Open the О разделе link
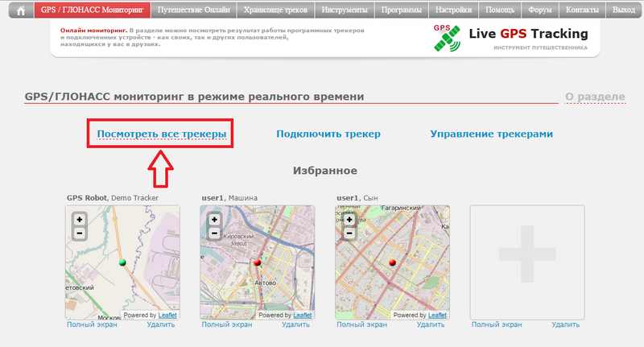 [594, 97]
